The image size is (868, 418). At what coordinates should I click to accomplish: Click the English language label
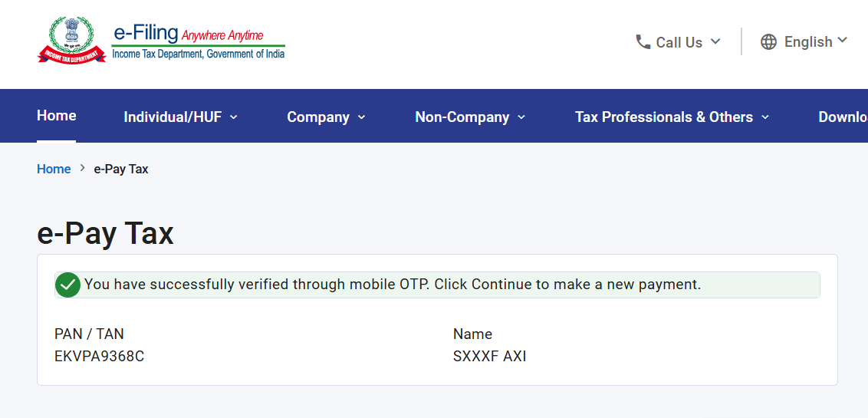[x=808, y=42]
